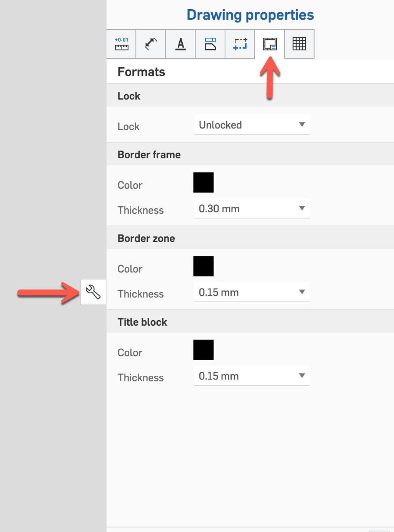Expand the Border frame thickness dropdown
394x532 pixels.
[x=252, y=209]
